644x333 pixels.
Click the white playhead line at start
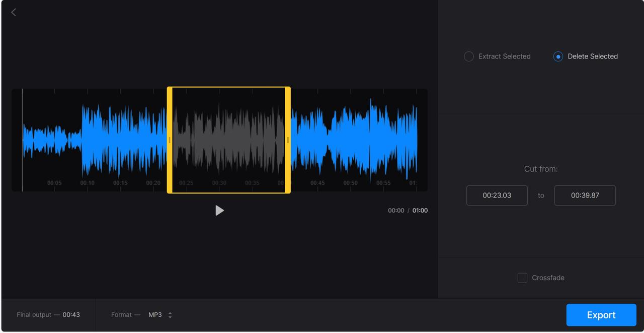[x=22, y=140]
